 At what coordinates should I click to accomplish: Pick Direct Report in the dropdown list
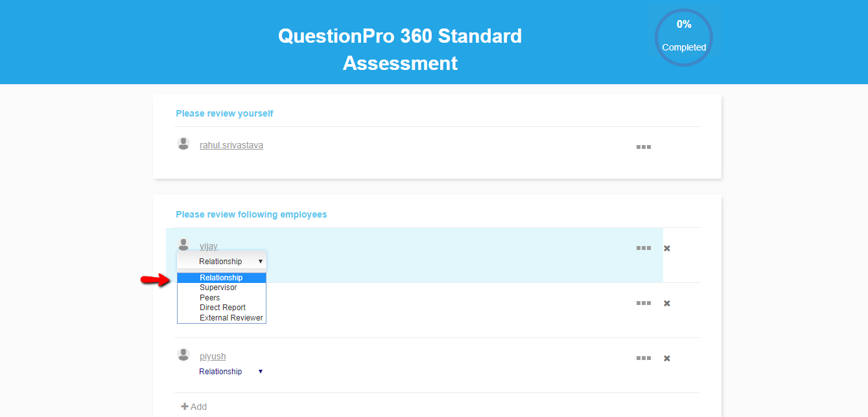pyautogui.click(x=222, y=308)
